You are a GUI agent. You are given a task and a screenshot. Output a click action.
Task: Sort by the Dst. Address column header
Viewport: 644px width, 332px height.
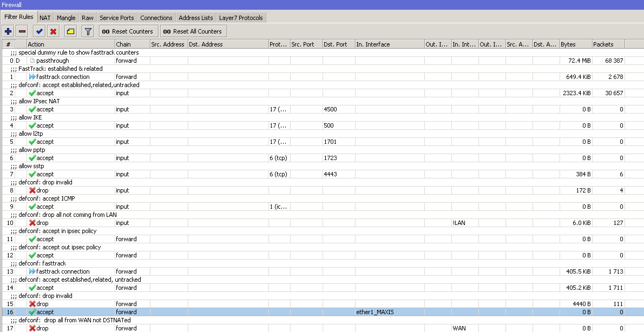pos(228,44)
